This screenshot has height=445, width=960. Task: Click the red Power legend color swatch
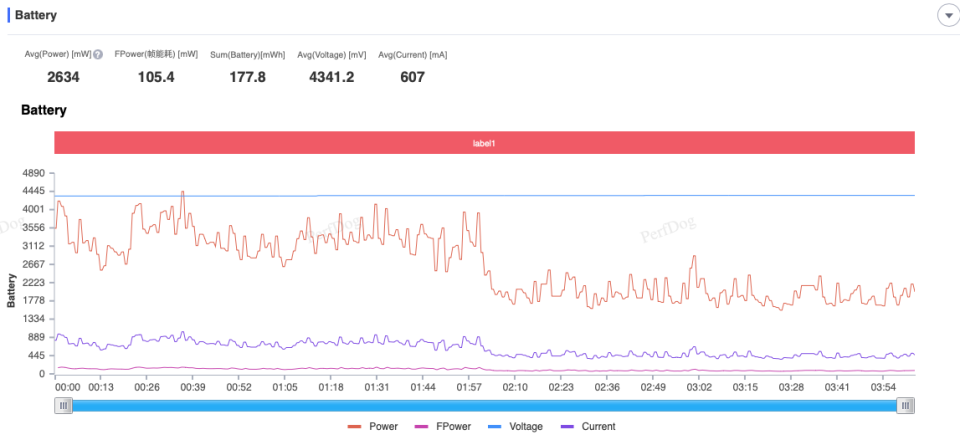point(354,427)
